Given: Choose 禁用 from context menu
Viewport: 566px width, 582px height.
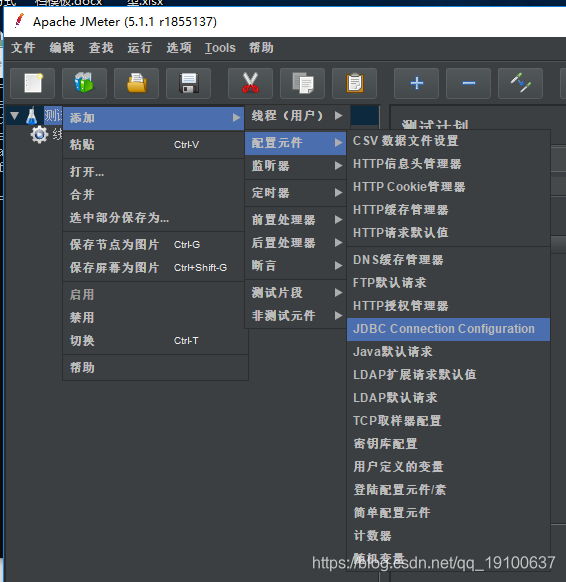Looking at the screenshot, I should (154, 318).
